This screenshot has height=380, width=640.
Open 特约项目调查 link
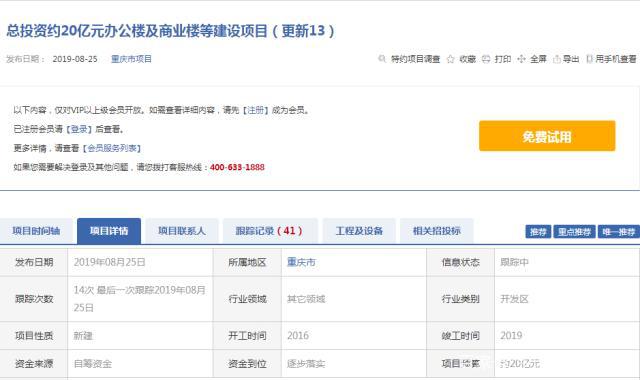(x=416, y=59)
